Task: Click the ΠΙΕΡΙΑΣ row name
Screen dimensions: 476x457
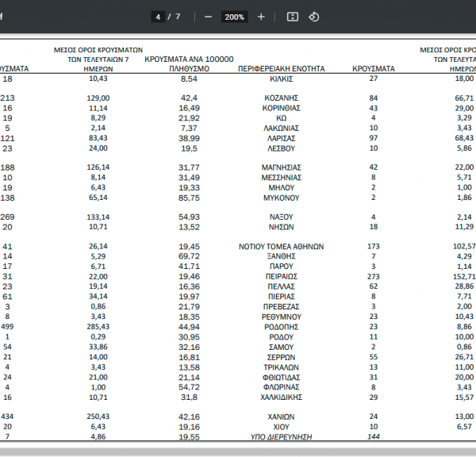Action: pos(282,297)
